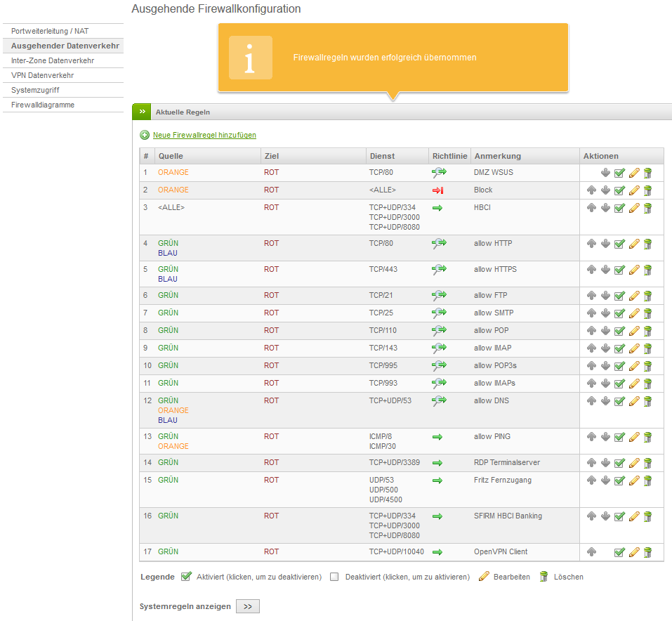672x621 pixels.
Task: Go to VPN Datenverkehr section
Action: pos(42,75)
